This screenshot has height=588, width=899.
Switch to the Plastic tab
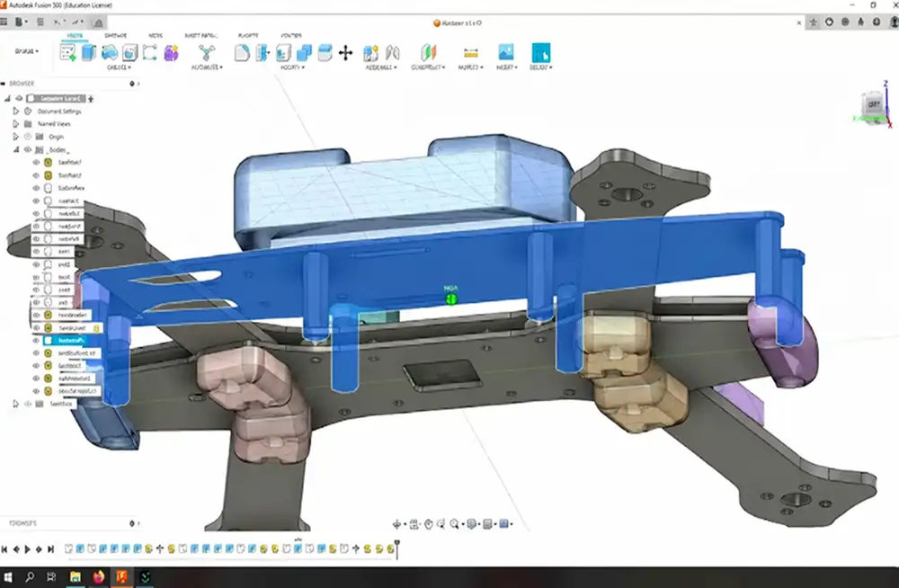(248, 36)
